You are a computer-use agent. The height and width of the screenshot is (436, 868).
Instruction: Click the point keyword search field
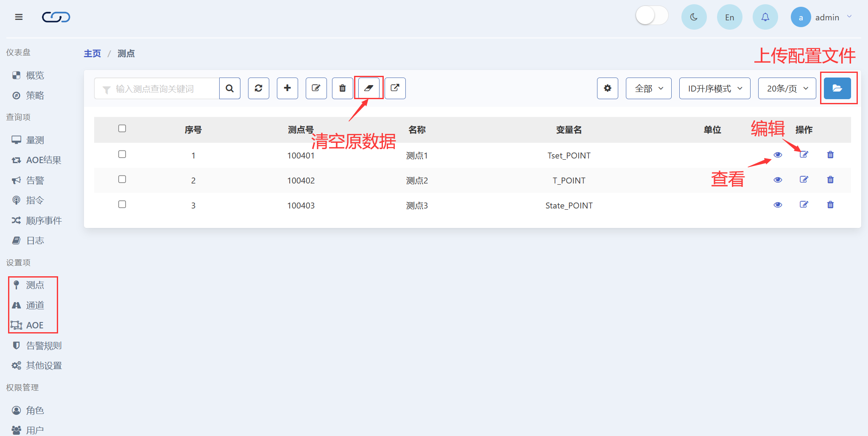pos(157,88)
